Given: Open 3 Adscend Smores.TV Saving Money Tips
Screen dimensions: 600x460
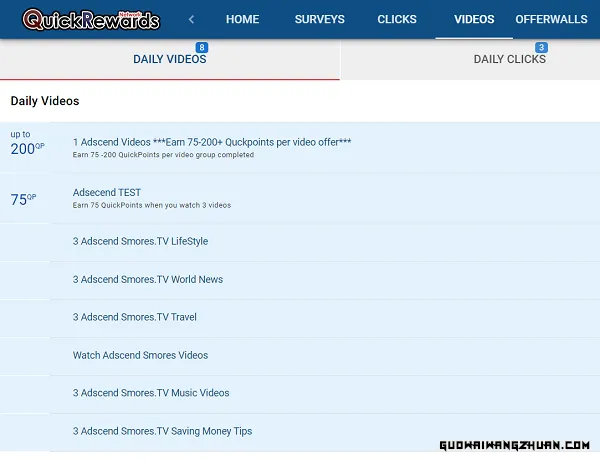Looking at the screenshot, I should tap(162, 431).
